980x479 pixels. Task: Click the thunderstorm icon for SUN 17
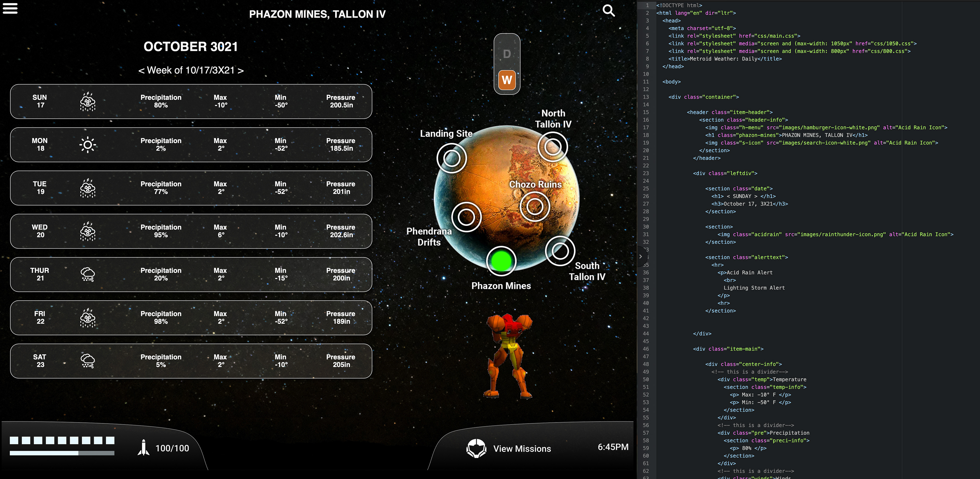(88, 101)
